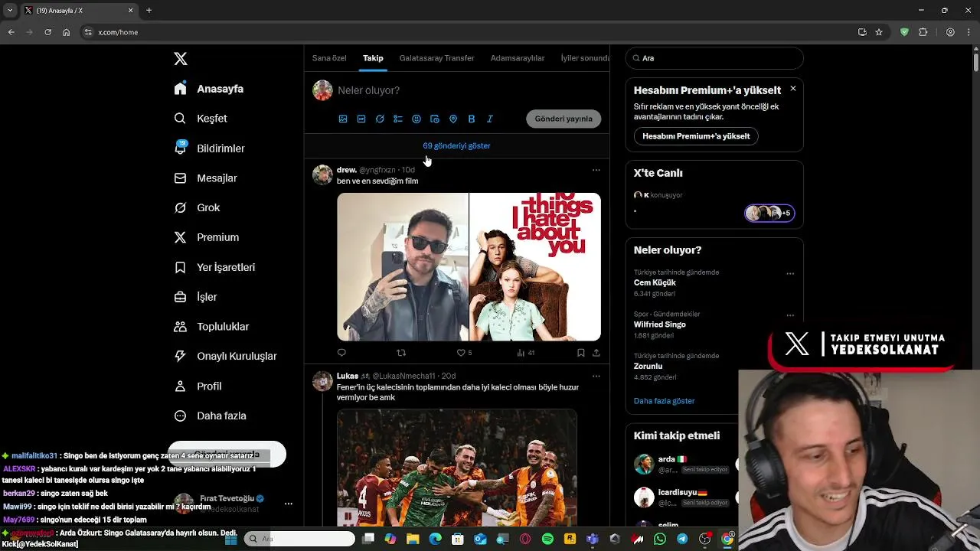Open WhatsApp from the taskbar

coord(660,540)
